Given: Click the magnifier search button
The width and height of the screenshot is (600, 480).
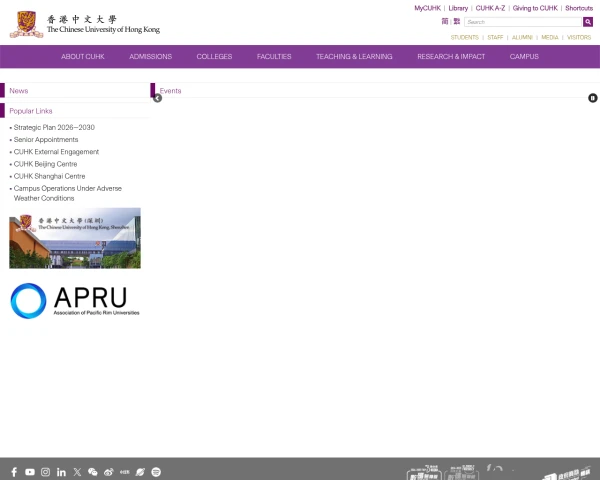Looking at the screenshot, I should point(588,22).
